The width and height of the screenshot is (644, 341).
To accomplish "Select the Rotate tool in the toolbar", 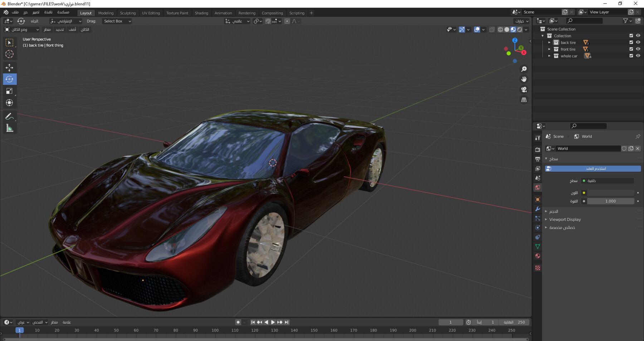I will pyautogui.click(x=10, y=79).
